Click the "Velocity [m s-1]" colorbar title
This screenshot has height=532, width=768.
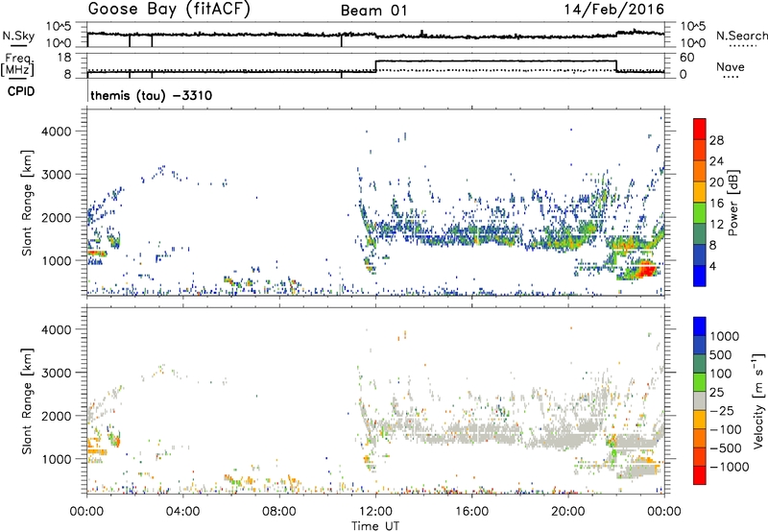pos(758,400)
